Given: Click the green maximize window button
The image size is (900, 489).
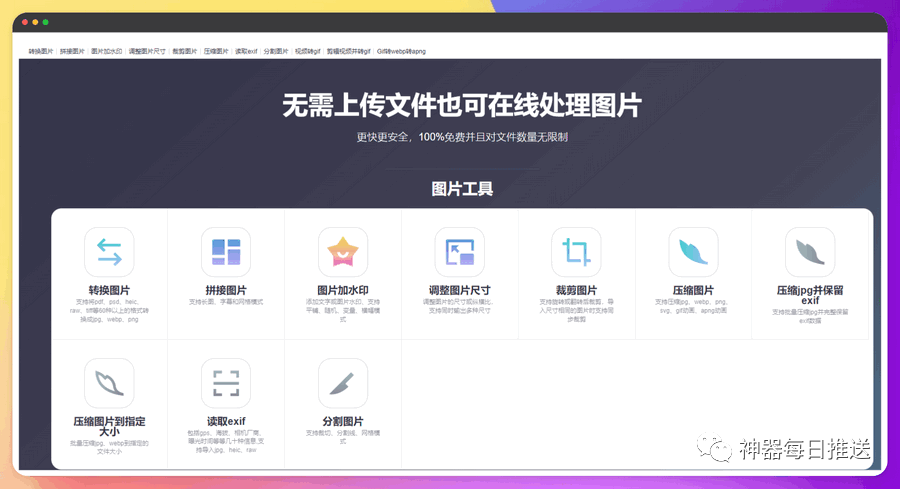Looking at the screenshot, I should (x=45, y=22).
